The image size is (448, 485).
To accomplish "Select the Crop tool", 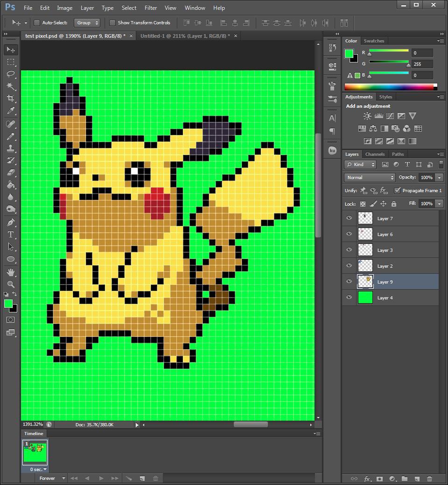I will pyautogui.click(x=11, y=98).
